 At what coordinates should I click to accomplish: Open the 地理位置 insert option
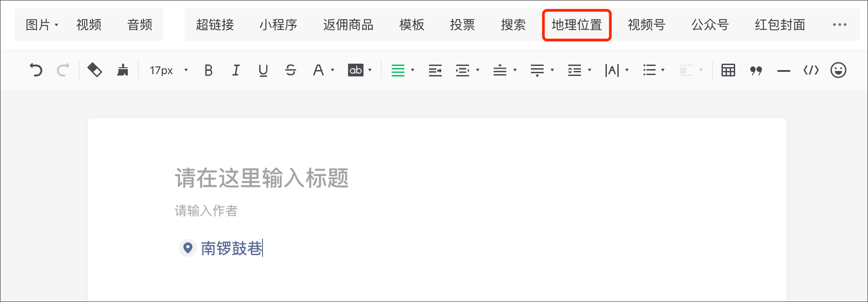(x=576, y=25)
